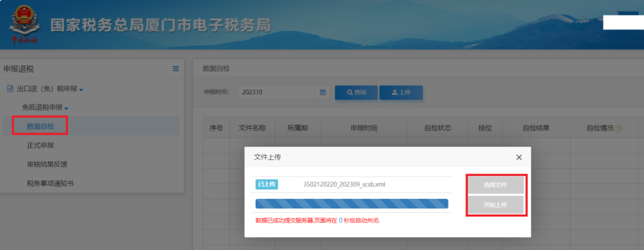Close the 文件上传 dialog with X
Screen dimensions: 644x250
pyautogui.click(x=519, y=157)
